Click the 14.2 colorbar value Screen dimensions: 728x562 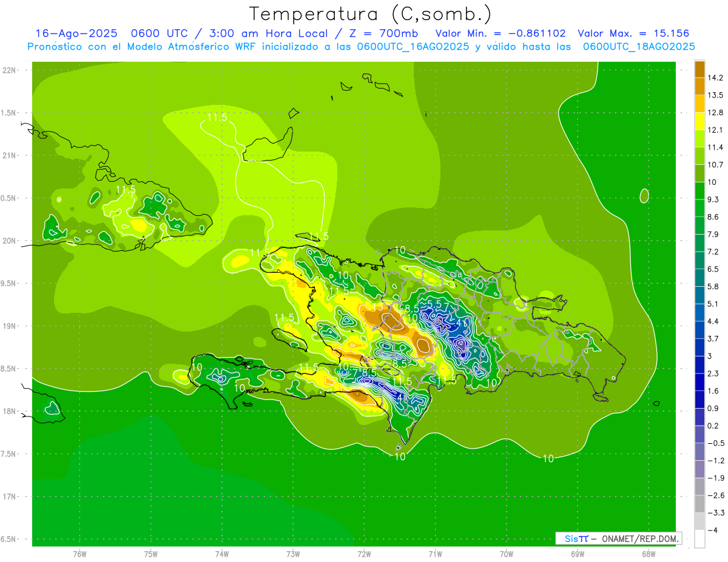pyautogui.click(x=715, y=78)
